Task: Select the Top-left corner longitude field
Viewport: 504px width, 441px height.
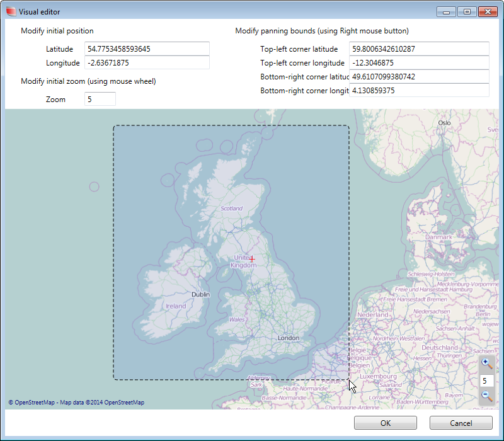Action: [419, 62]
